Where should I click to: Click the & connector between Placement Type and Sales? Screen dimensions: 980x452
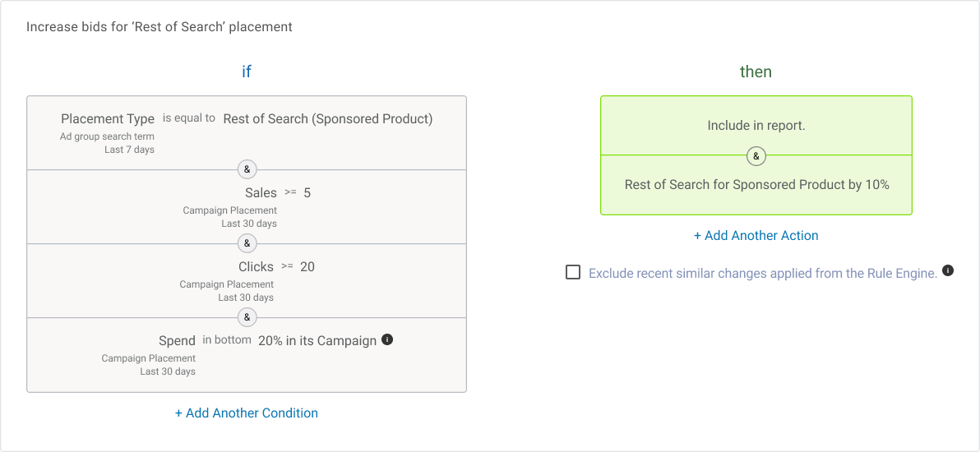pyautogui.click(x=247, y=169)
